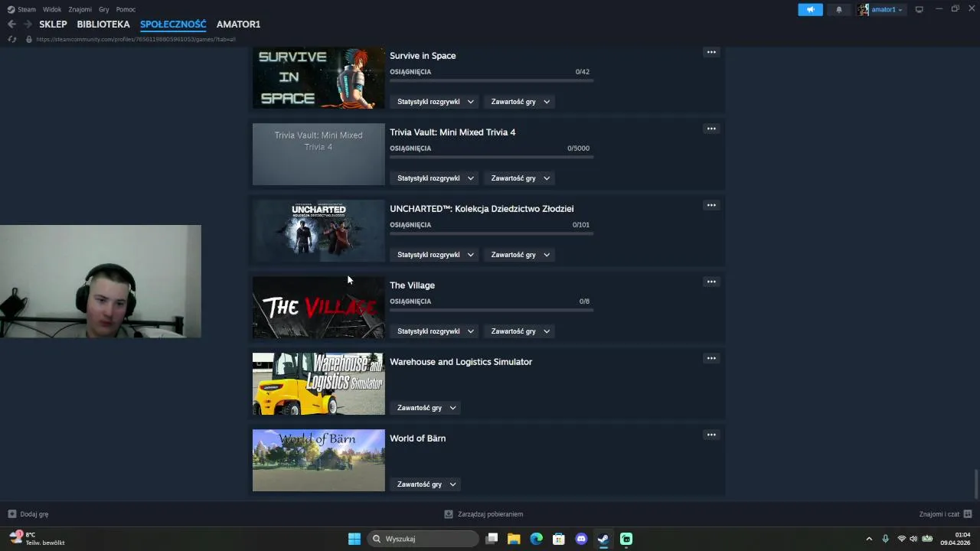Open the Znajomi menu

point(80,9)
